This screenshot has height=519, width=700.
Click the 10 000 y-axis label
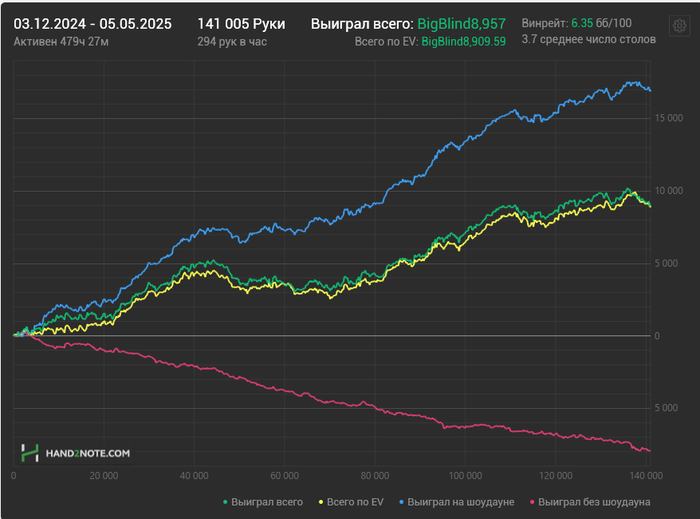pos(668,191)
